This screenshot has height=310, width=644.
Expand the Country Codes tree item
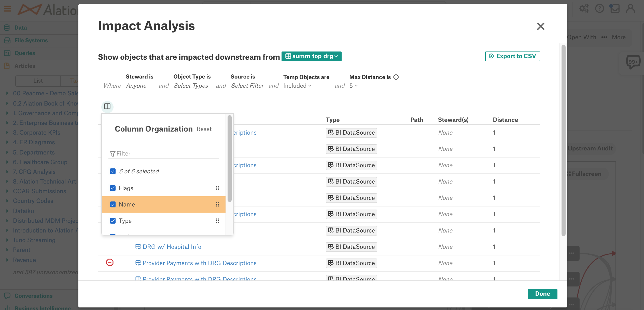pyautogui.click(x=7, y=201)
